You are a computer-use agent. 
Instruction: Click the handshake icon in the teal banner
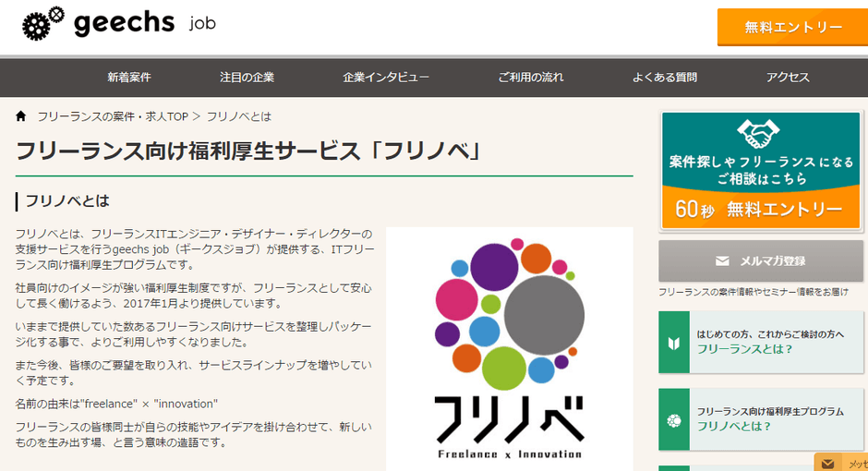[758, 134]
